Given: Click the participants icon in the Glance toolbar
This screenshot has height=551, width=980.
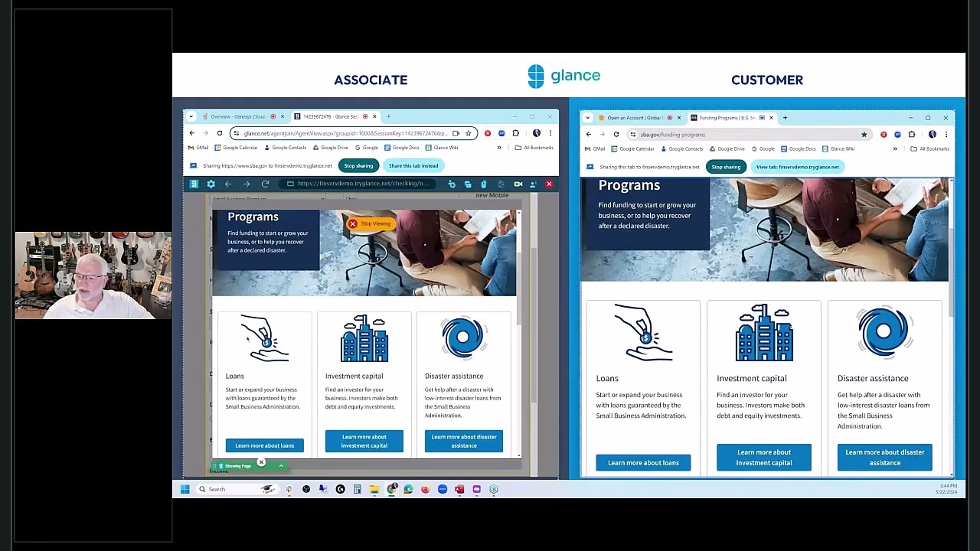Looking at the screenshot, I should coord(533,184).
